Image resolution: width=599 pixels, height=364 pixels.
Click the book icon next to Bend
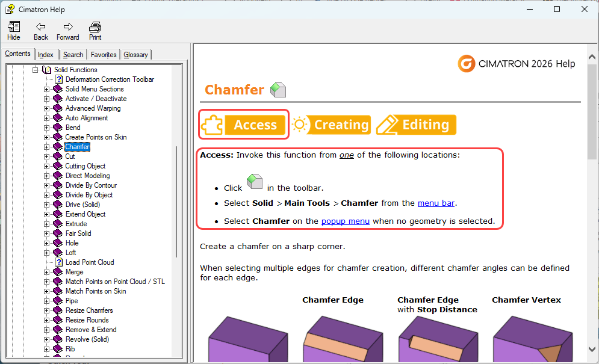58,128
